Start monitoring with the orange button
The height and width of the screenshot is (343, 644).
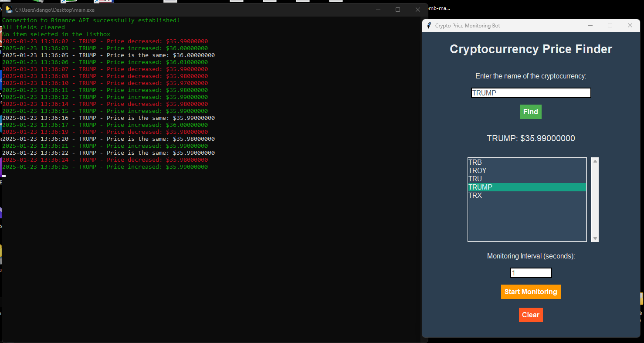pyautogui.click(x=531, y=292)
